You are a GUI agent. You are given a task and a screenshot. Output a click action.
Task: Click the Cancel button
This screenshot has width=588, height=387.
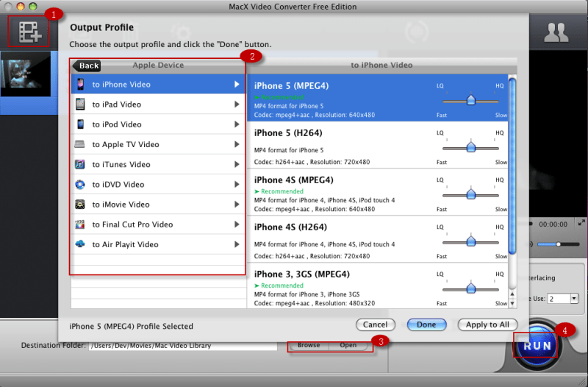tap(376, 324)
